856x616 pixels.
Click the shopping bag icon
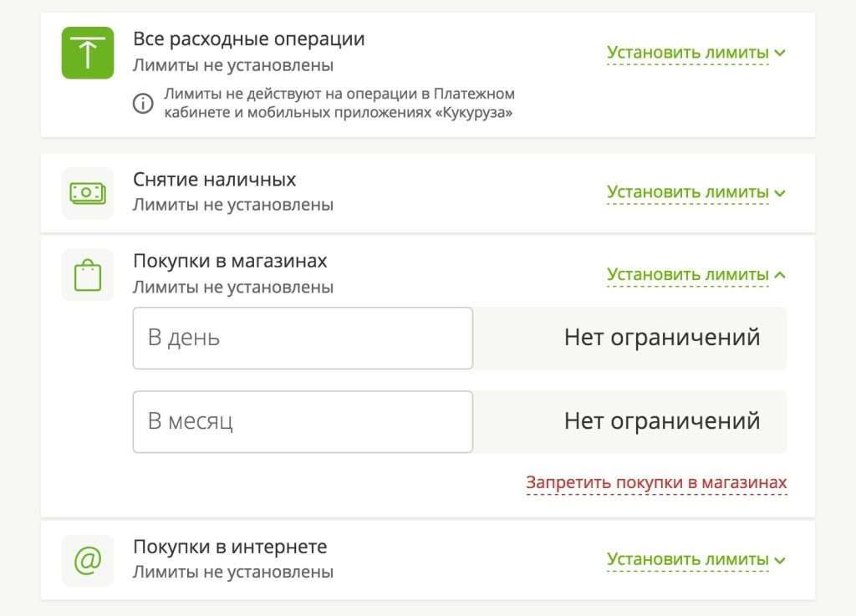pyautogui.click(x=88, y=275)
